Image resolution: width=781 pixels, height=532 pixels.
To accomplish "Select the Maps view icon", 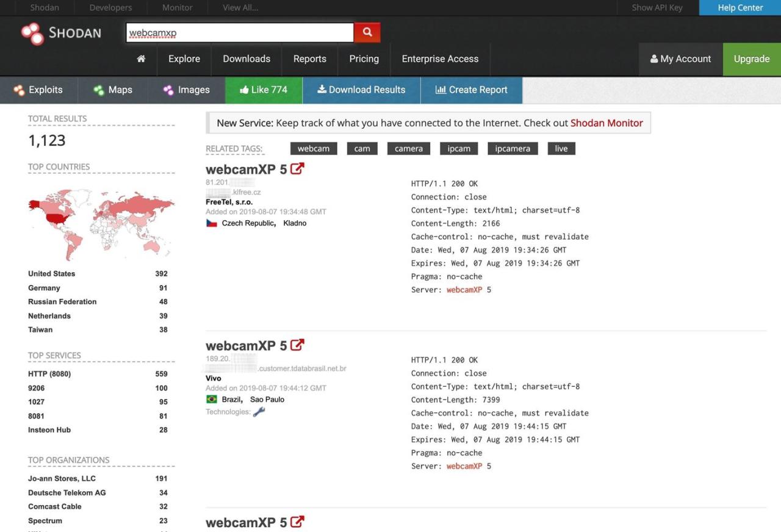I will pyautogui.click(x=99, y=90).
